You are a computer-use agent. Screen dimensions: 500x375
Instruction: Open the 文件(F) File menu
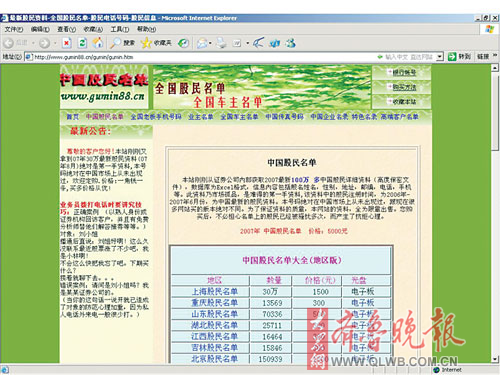14,29
